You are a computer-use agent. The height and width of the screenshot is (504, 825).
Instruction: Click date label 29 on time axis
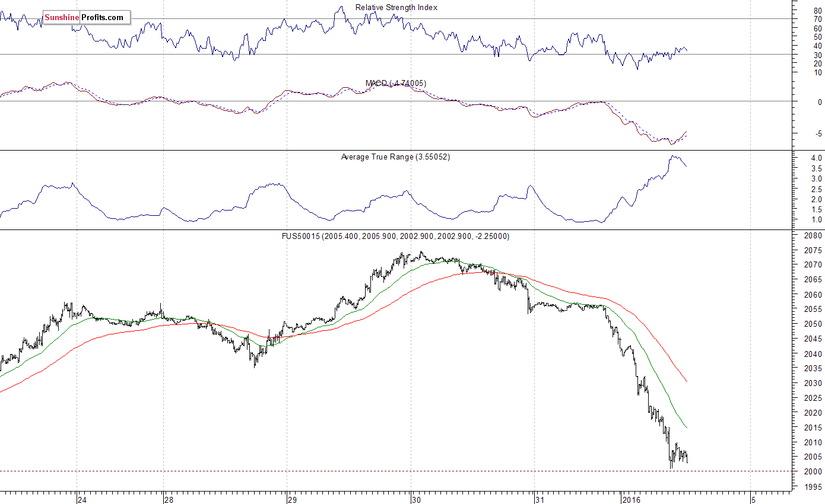pyautogui.click(x=292, y=500)
